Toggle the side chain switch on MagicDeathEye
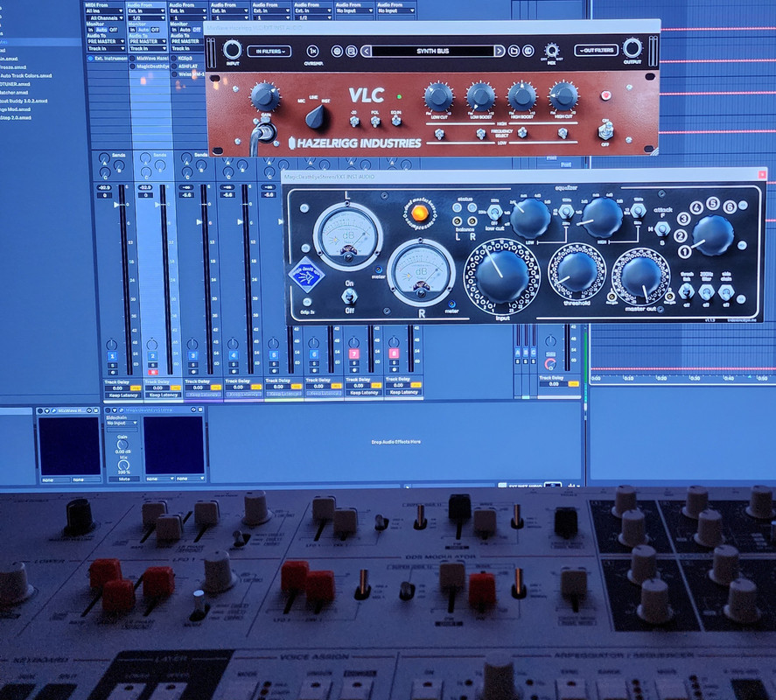Image resolution: width=776 pixels, height=700 pixels. coord(725,292)
